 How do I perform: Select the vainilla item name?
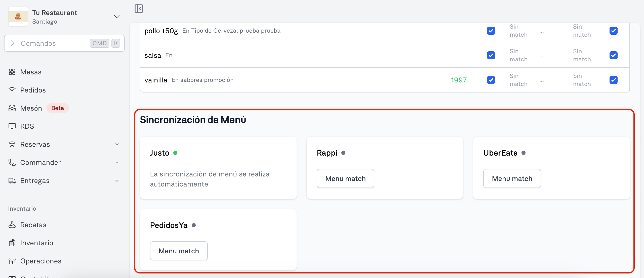coord(156,80)
